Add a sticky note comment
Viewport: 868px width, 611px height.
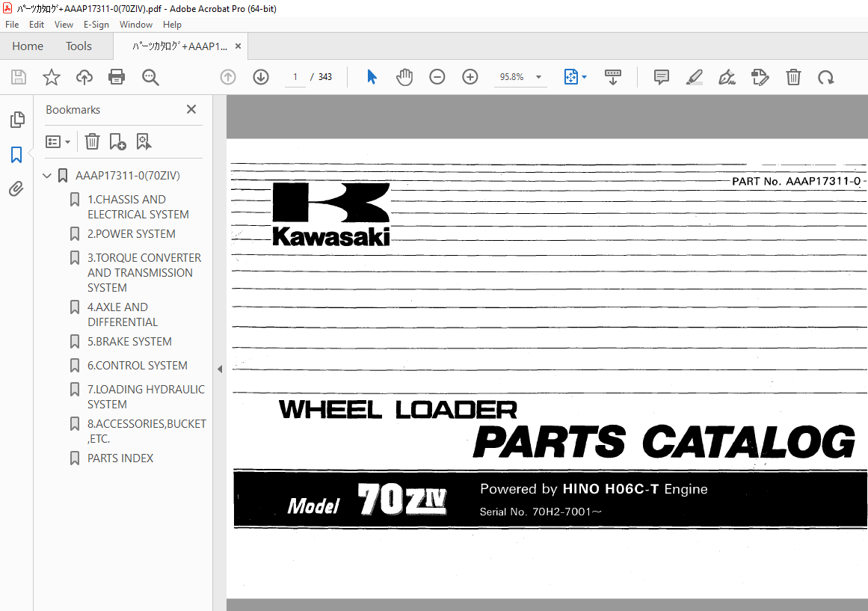662,77
